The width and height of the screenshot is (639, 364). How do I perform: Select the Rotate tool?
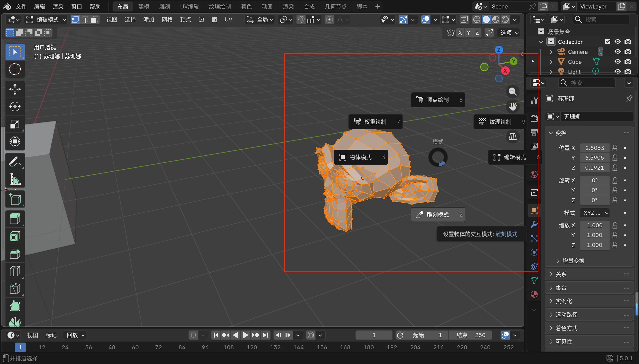(x=15, y=107)
